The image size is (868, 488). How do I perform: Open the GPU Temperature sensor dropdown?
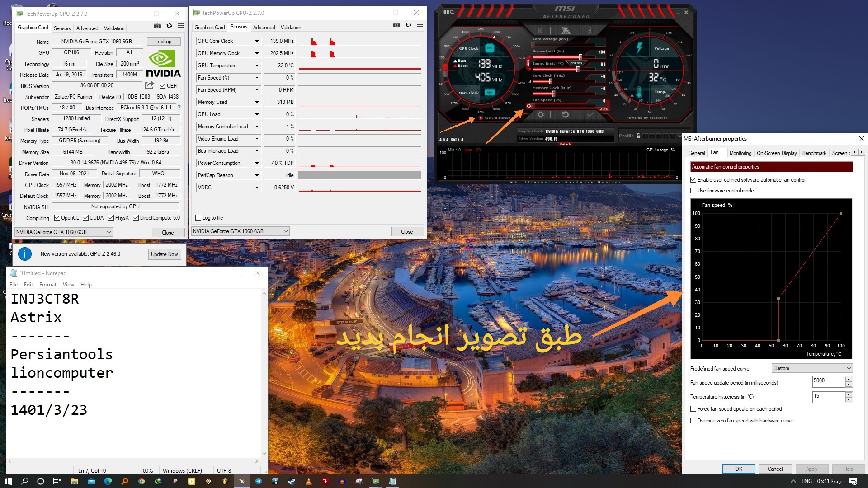click(x=257, y=66)
